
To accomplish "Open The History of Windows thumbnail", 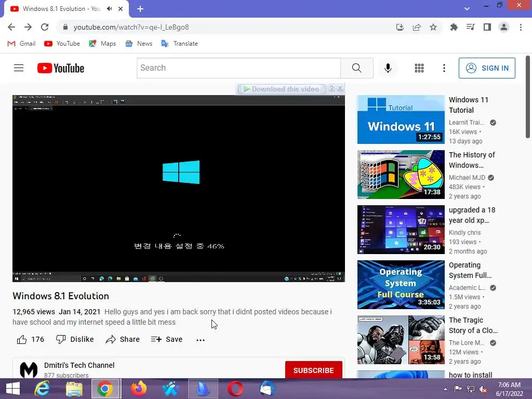I will (401, 175).
